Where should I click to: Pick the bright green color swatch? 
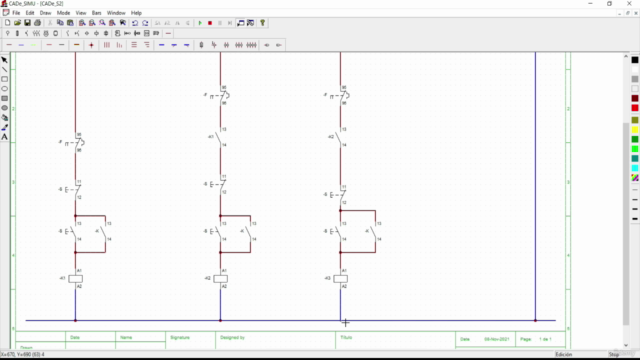click(x=635, y=149)
